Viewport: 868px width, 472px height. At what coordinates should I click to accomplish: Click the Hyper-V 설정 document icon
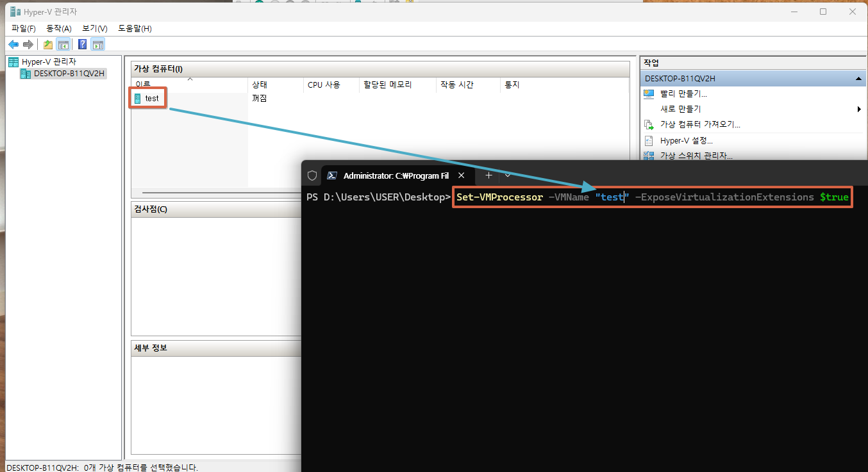pyautogui.click(x=649, y=140)
